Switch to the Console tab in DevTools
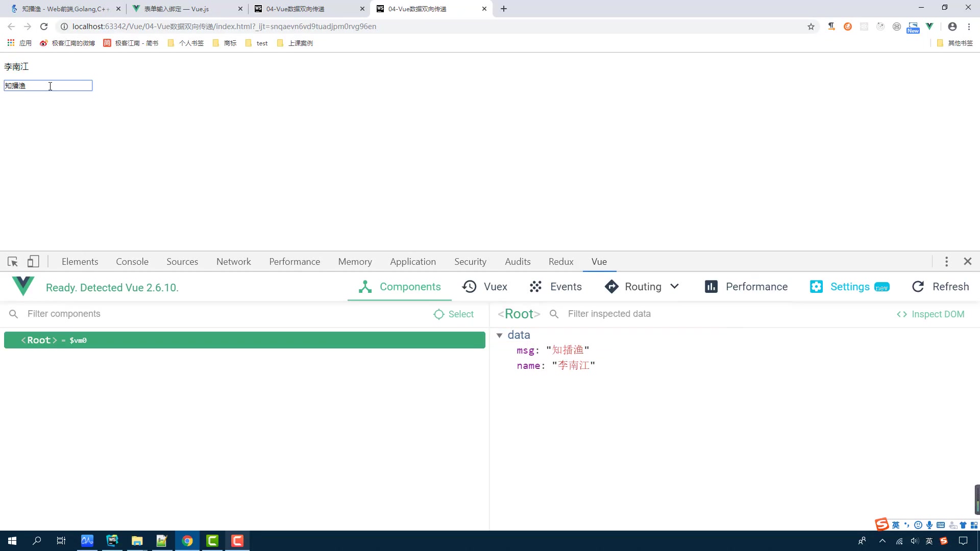This screenshot has height=551, width=980. (133, 262)
